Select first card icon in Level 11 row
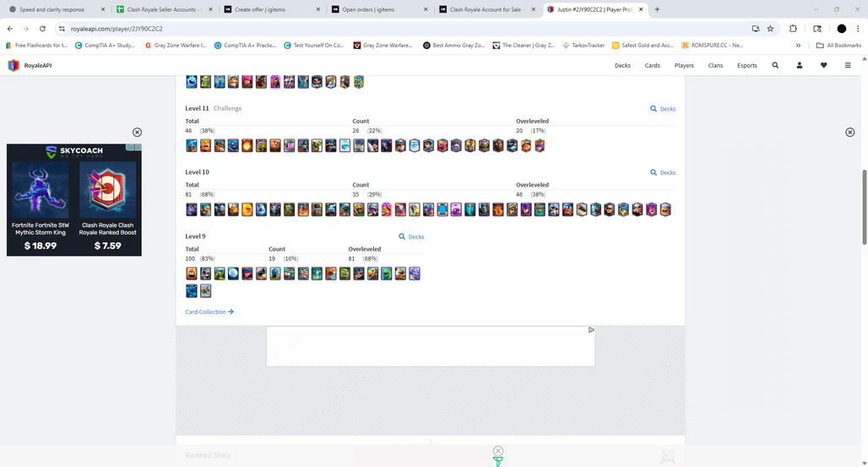The width and height of the screenshot is (868, 467). tap(192, 146)
